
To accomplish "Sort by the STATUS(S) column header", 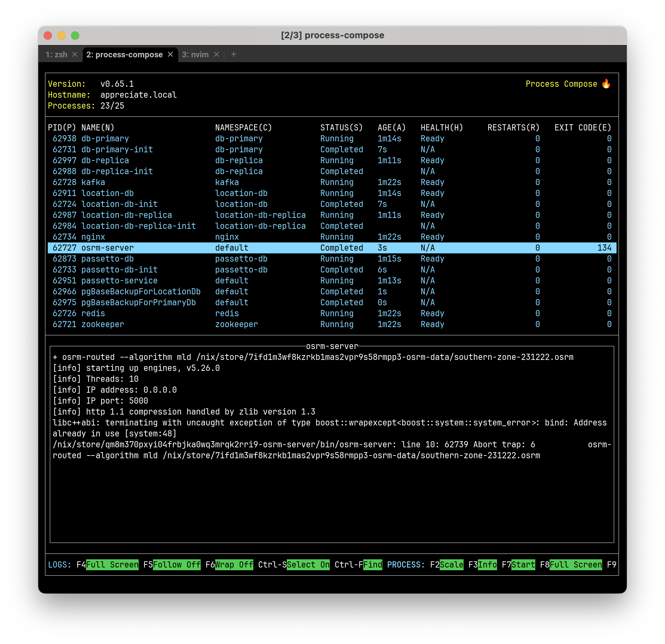I will (341, 127).
